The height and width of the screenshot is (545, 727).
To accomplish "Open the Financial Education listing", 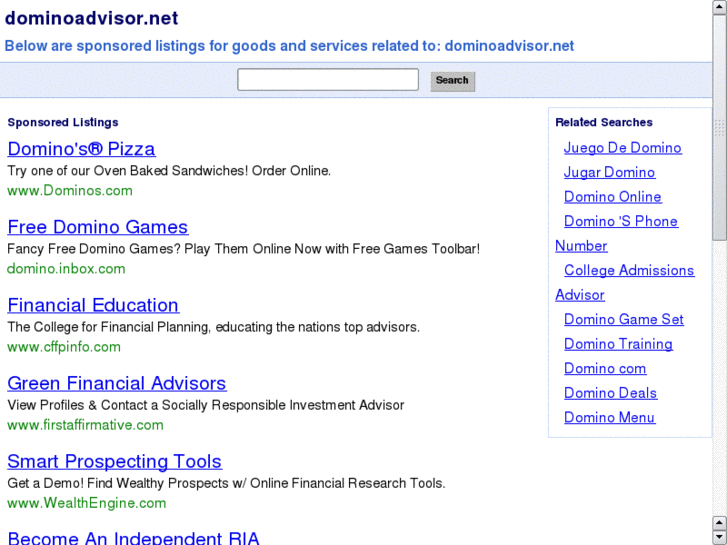I will pyautogui.click(x=93, y=305).
